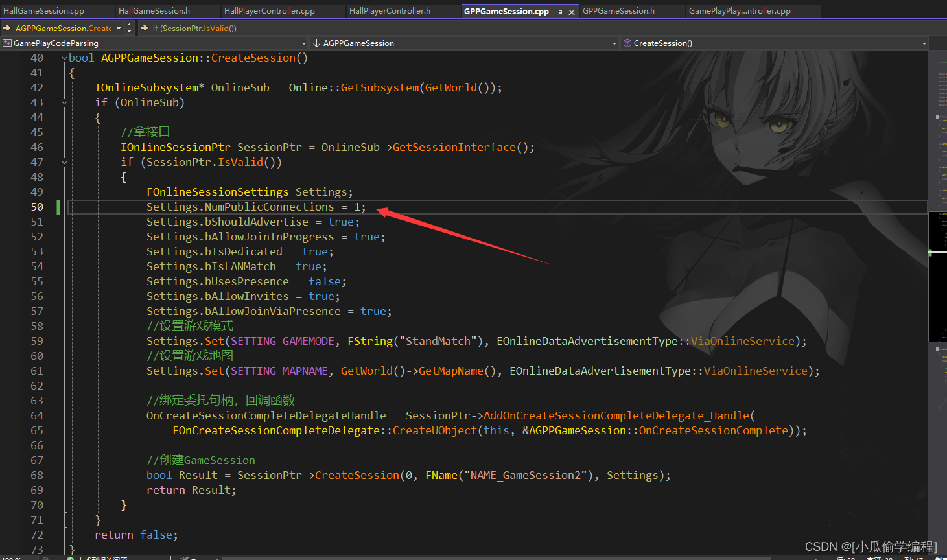This screenshot has height=560, width=947.
Task: Open HallPlayerController.h tab
Action: click(390, 11)
